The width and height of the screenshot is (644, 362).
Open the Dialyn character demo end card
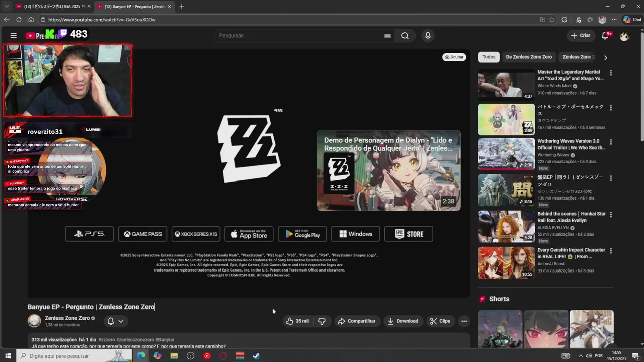pyautogui.click(x=388, y=170)
